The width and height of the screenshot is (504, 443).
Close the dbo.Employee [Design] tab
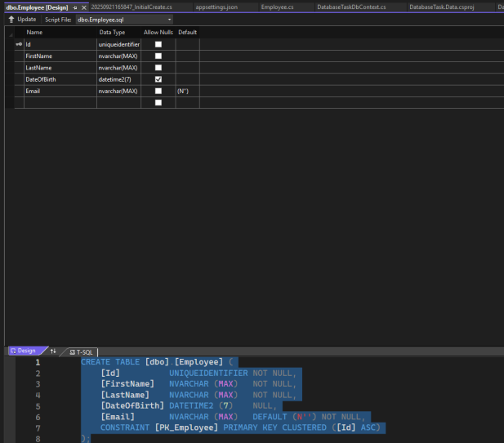(x=84, y=7)
